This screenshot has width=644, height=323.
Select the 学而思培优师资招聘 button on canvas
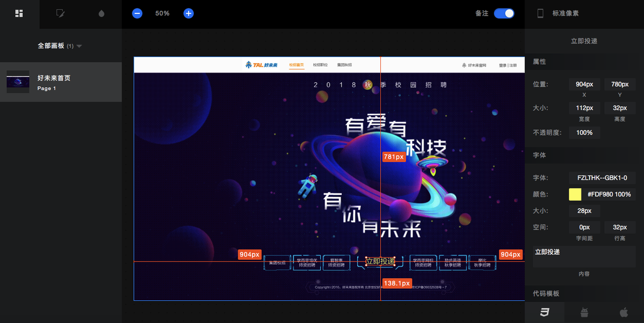307,263
